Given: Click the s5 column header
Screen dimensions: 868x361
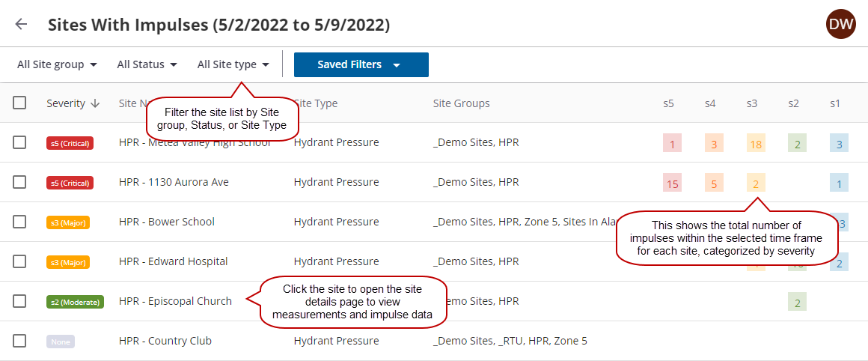Looking at the screenshot, I should click(668, 103).
